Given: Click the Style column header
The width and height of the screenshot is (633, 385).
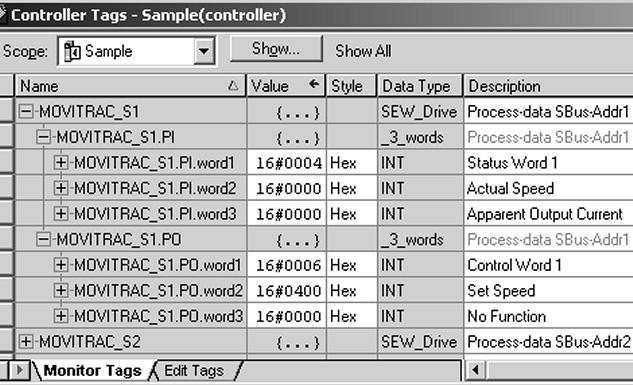Looking at the screenshot, I should (x=351, y=86).
